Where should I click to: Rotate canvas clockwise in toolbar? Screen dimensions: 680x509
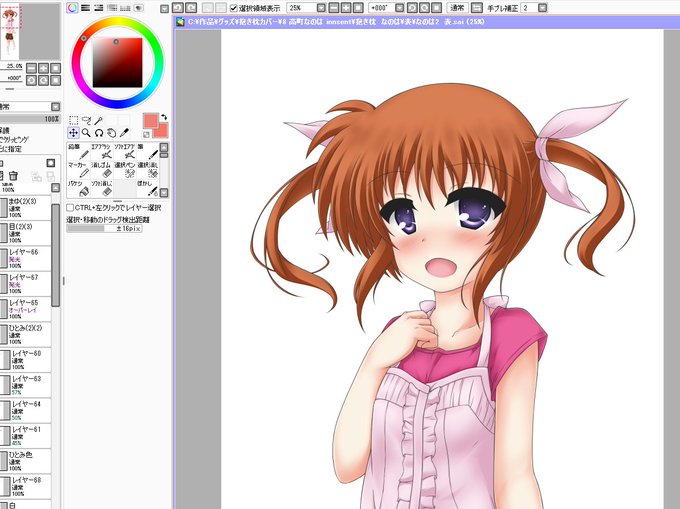pos(425,8)
